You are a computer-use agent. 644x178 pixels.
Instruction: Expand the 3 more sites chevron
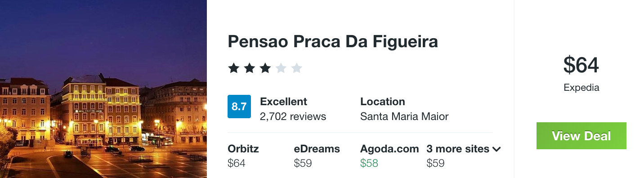point(496,149)
